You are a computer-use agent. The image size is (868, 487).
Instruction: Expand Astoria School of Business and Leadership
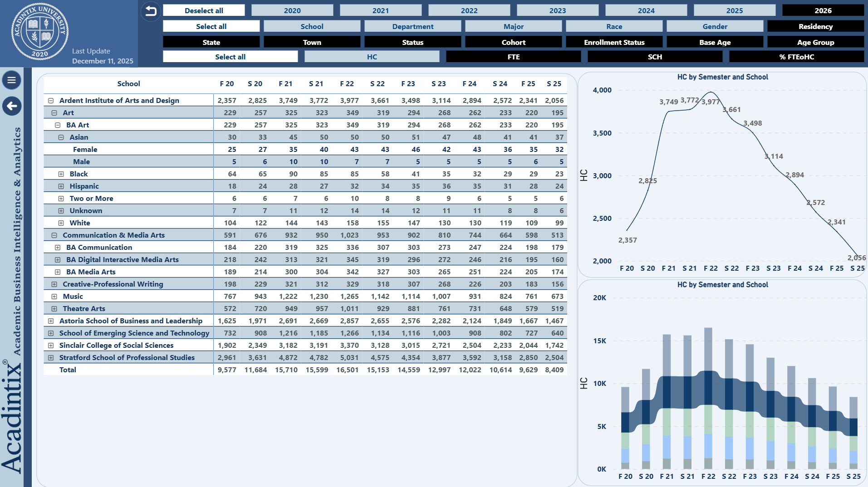click(x=51, y=321)
